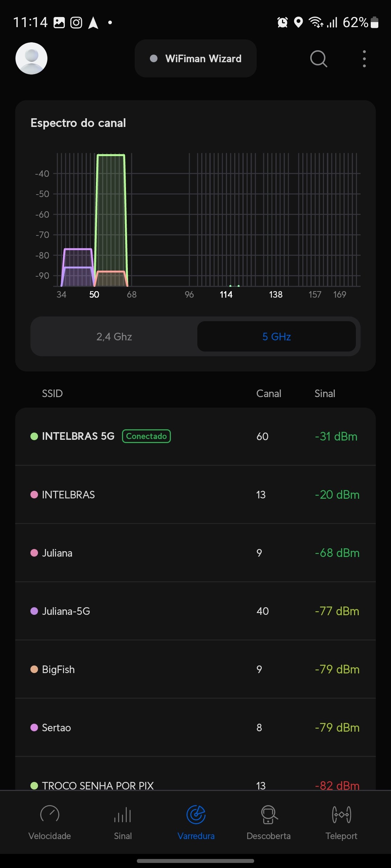
Task: Sort the list by Canal column
Action: [x=269, y=393]
